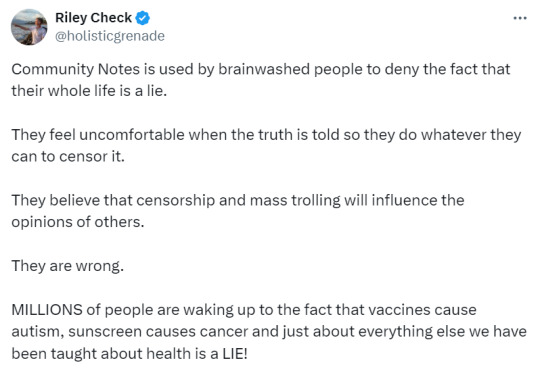This screenshot has height=369, width=540.
Task: Click the word 'brainwashed' in first sentence
Action: pyautogui.click(x=264, y=69)
